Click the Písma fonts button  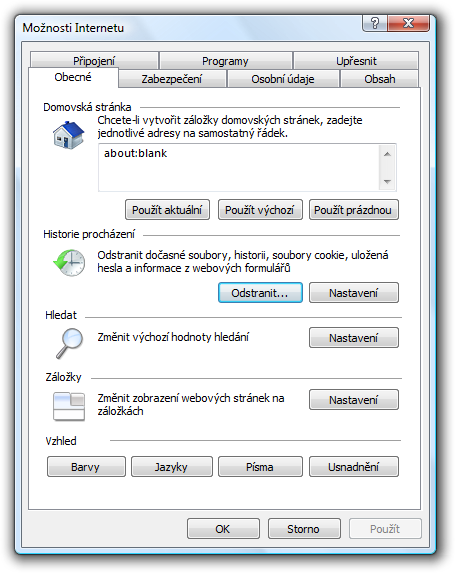[x=260, y=467]
